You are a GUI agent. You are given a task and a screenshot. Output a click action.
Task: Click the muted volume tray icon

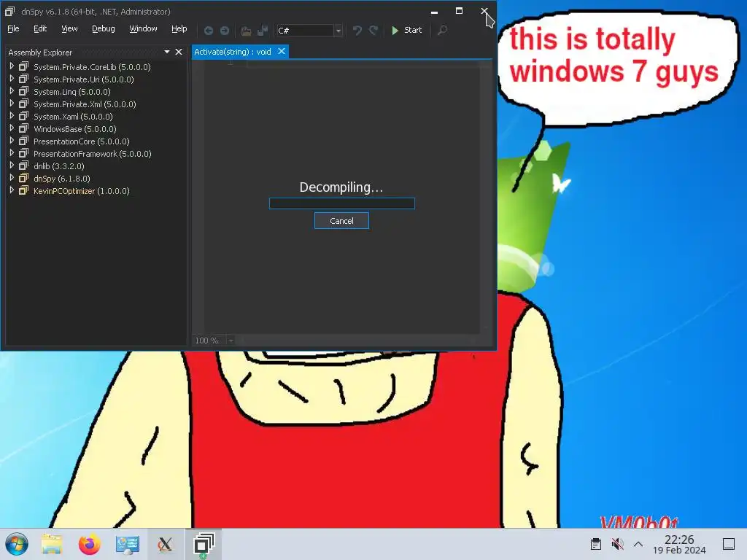[617, 544]
